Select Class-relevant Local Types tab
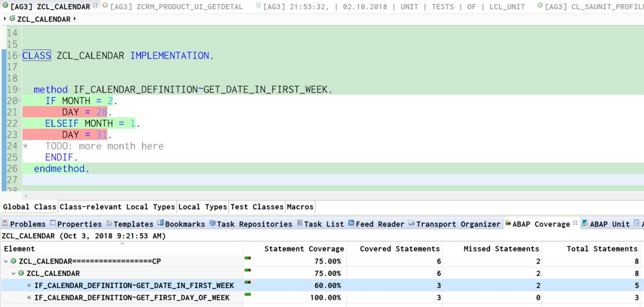Screen dimensions: 644x307 pos(117,207)
